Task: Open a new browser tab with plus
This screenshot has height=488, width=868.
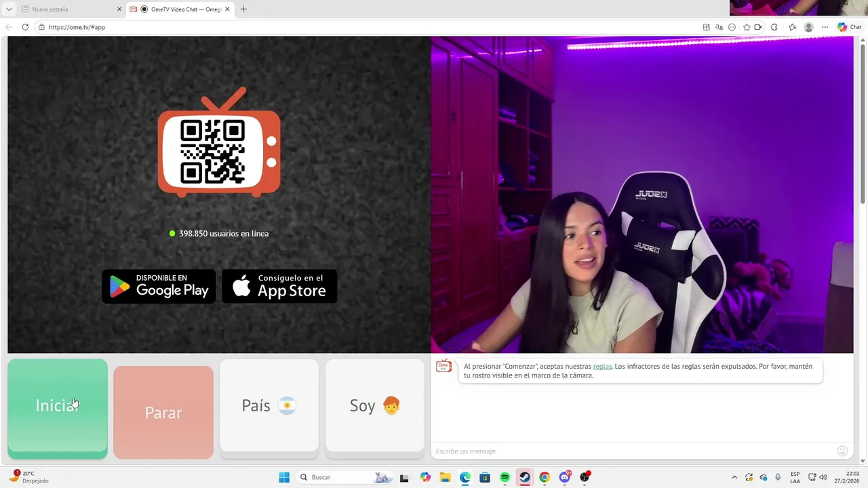Action: 243,9
